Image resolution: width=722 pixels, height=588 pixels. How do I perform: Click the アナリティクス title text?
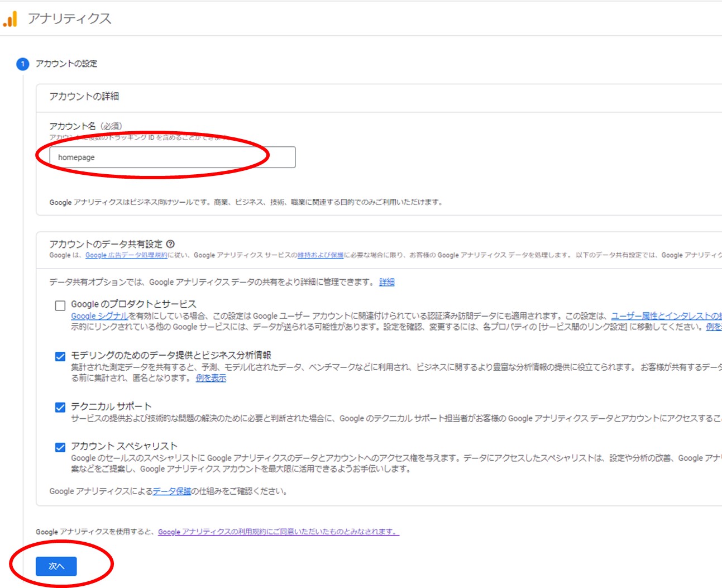(x=70, y=18)
